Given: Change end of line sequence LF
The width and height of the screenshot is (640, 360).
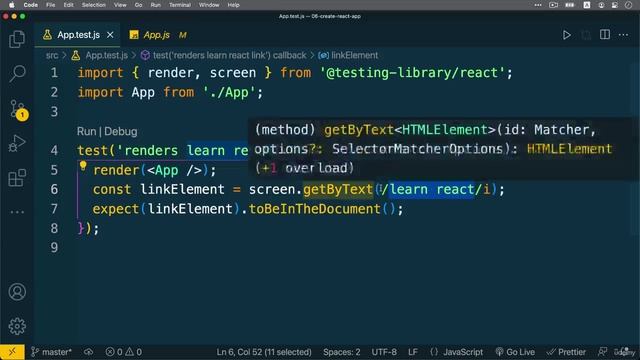Looking at the screenshot, I should pos(413,352).
